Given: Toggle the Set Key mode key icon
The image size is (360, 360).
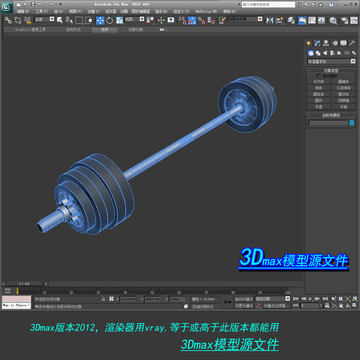Looking at the screenshot, I should (x=228, y=301).
